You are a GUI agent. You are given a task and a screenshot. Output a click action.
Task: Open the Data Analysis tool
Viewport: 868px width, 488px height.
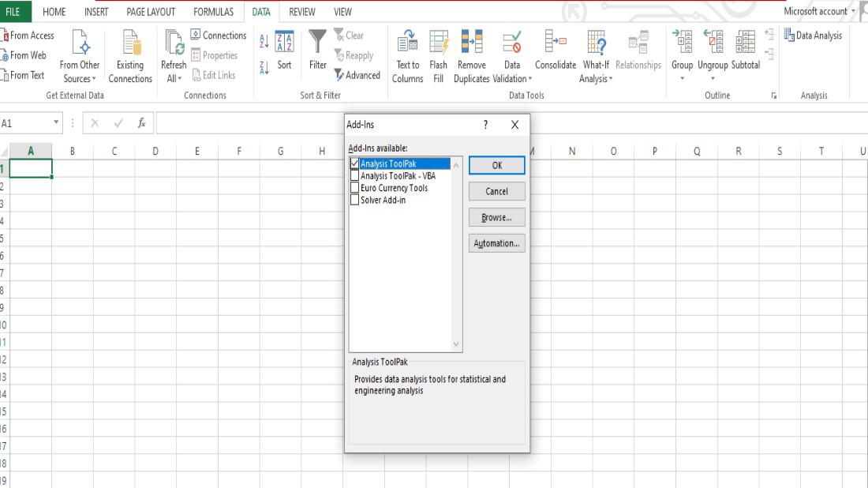click(814, 36)
